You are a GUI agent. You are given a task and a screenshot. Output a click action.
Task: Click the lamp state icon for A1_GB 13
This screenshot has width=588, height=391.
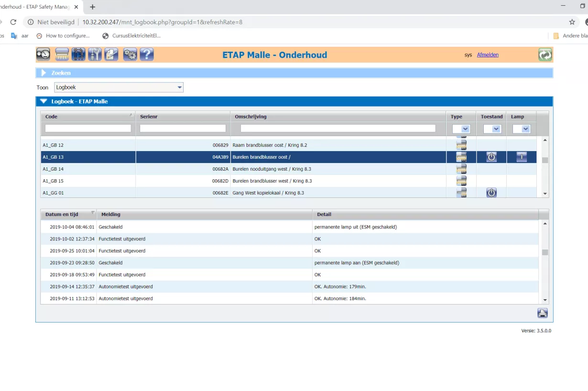tap(522, 157)
